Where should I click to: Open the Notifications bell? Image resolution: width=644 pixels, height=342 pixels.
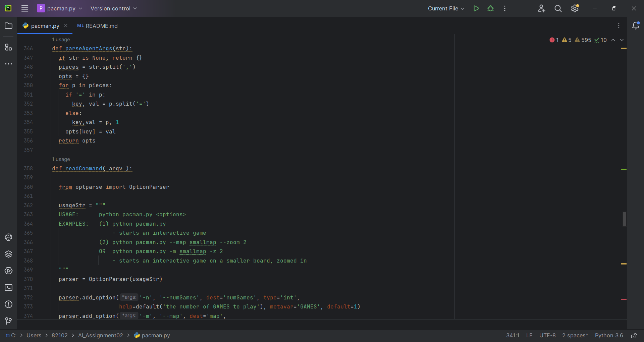(636, 25)
